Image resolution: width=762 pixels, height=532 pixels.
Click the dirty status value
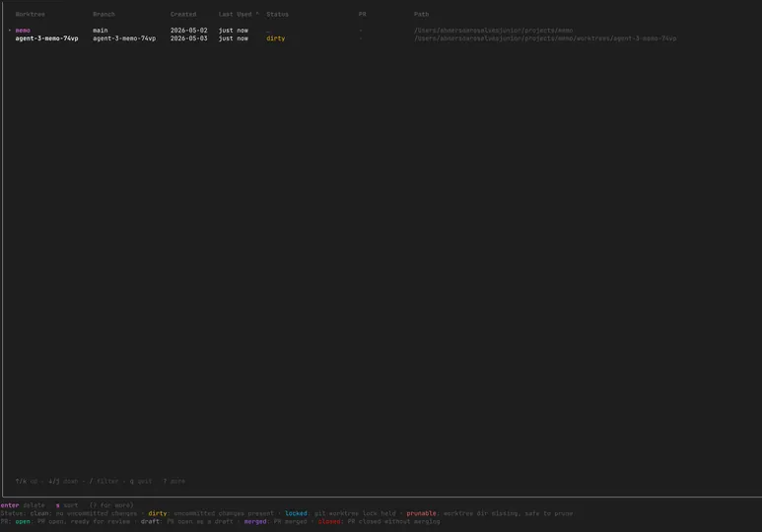pyautogui.click(x=276, y=38)
